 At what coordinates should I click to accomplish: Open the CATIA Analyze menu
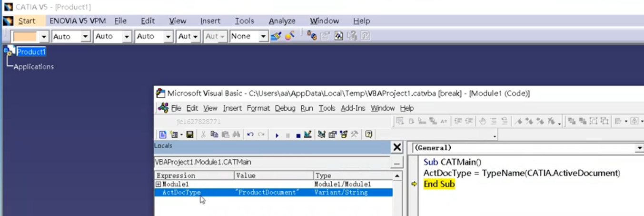click(282, 21)
